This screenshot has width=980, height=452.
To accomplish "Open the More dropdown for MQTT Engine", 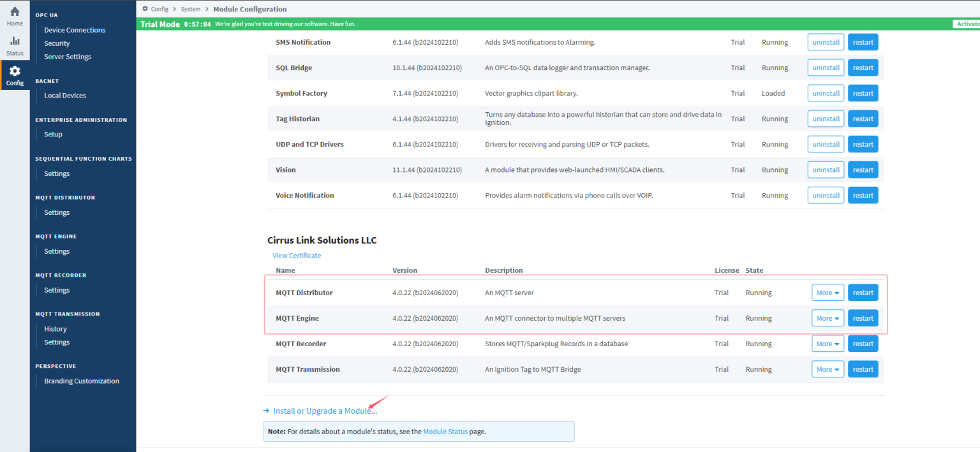I will tap(828, 317).
